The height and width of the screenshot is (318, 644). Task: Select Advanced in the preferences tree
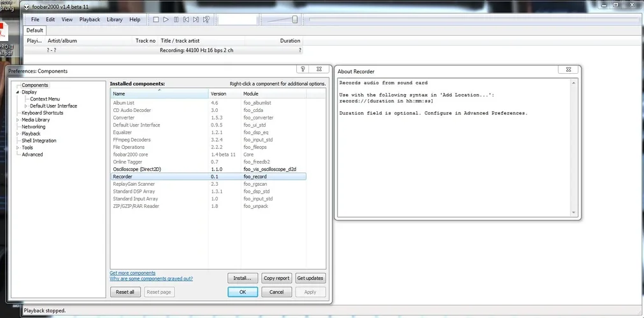[x=32, y=155]
